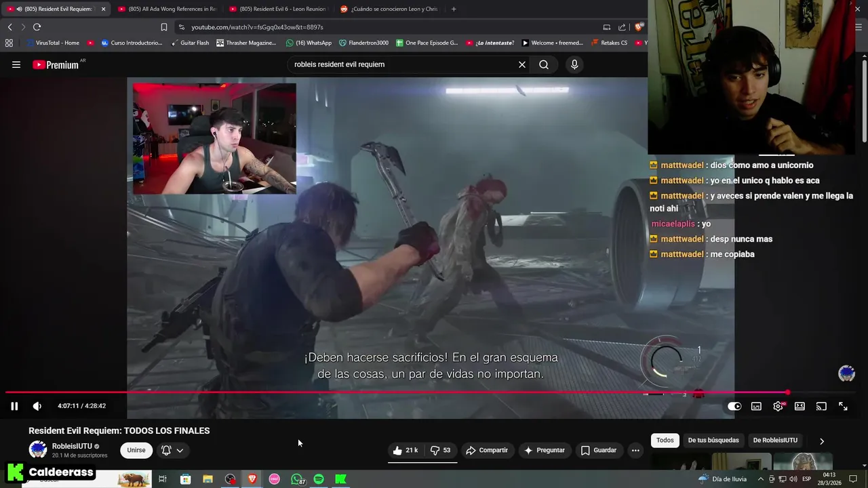Open more actions three-dot menu
Image resolution: width=868 pixels, height=488 pixels.
(x=635, y=450)
